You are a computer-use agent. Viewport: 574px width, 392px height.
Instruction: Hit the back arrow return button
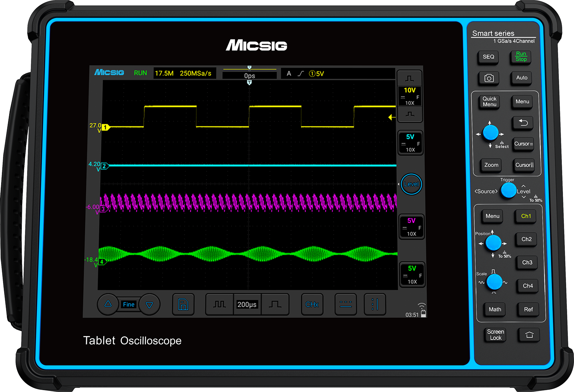[523, 122]
